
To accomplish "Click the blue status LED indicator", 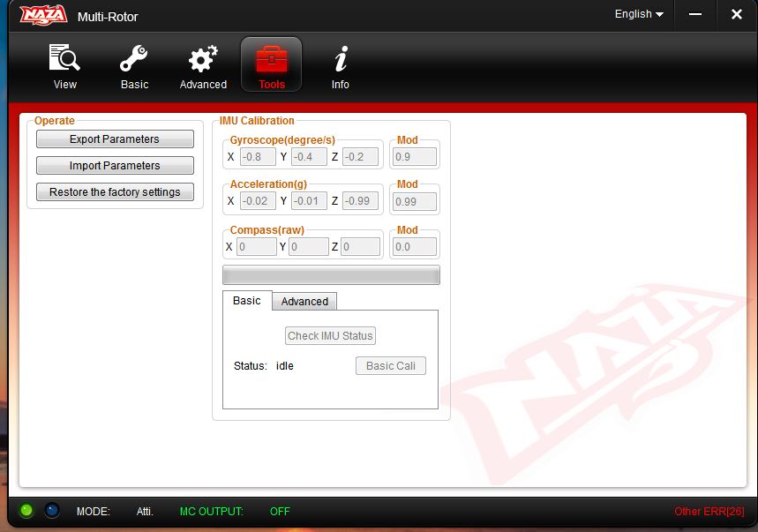I will [x=52, y=511].
